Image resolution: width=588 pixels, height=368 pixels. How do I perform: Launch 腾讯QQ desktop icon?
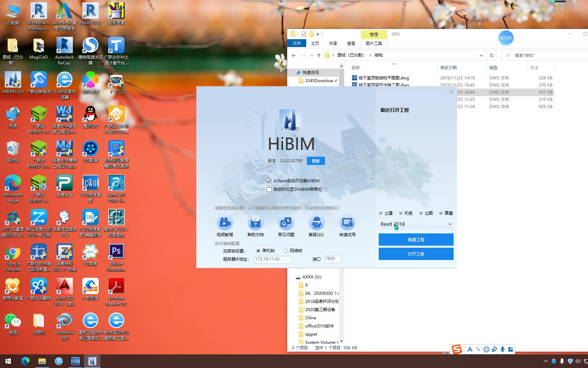[91, 117]
